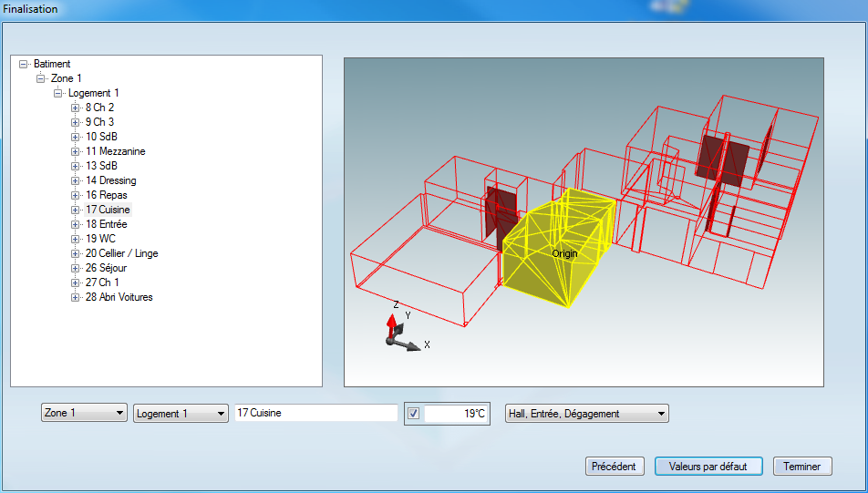Edit the 19°C temperature field
This screenshot has width=868, height=493.
[x=456, y=414]
